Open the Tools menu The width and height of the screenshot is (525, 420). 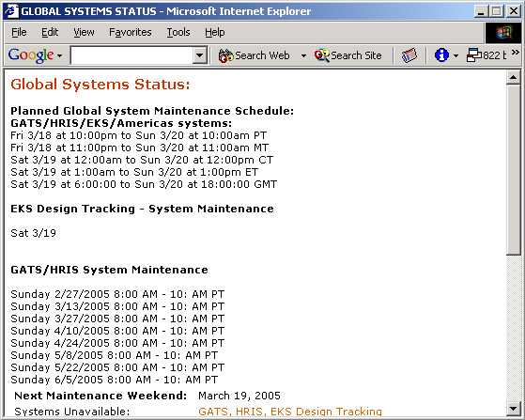(x=178, y=32)
